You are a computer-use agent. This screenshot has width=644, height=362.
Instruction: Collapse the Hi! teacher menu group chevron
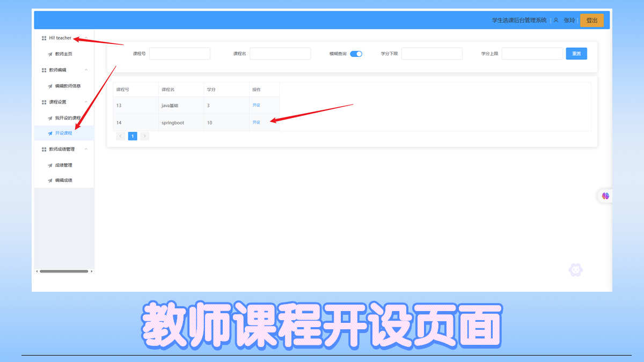coord(86,38)
